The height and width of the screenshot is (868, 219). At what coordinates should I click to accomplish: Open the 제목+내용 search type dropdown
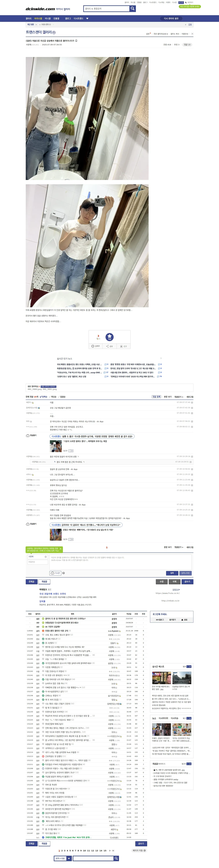63,858
